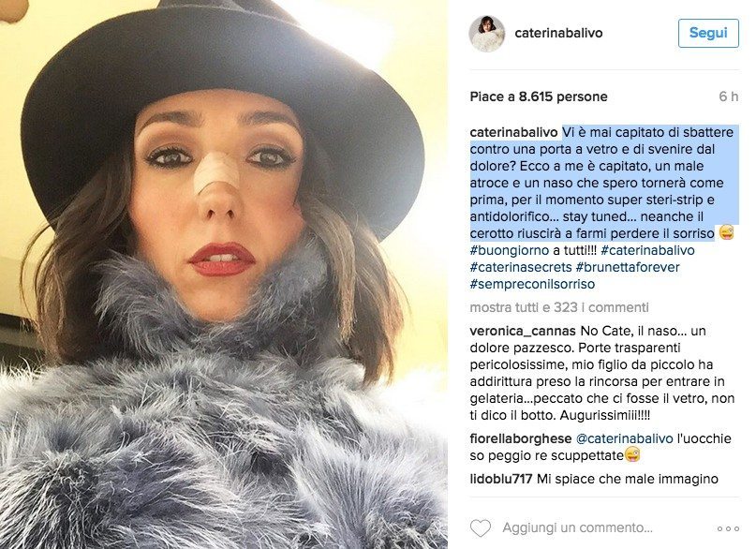This screenshot has height=549, width=756.
Task: Open caterinabalivo username in the caption
Action: coord(514,132)
